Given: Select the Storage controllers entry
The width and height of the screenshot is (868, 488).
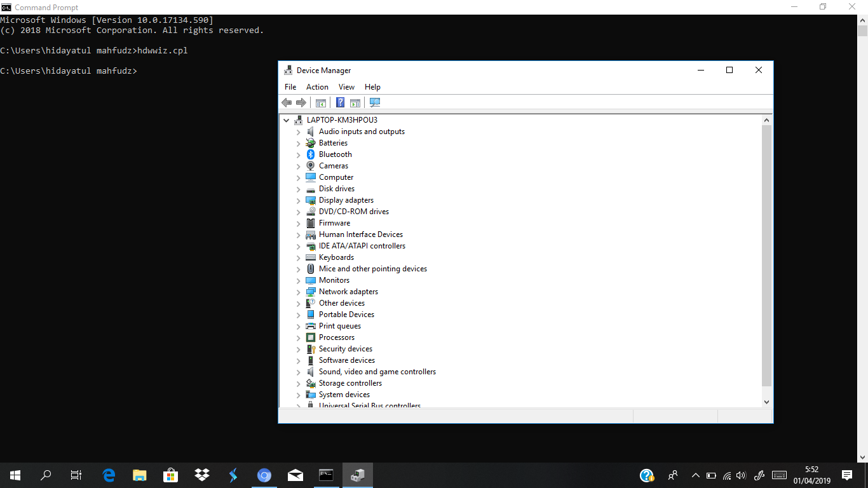Looking at the screenshot, I should [x=350, y=383].
